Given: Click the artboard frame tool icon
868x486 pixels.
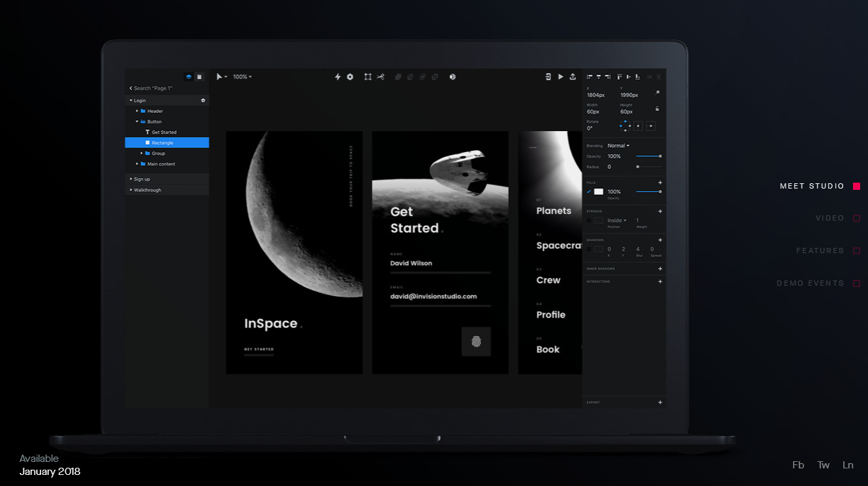Looking at the screenshot, I should [368, 77].
